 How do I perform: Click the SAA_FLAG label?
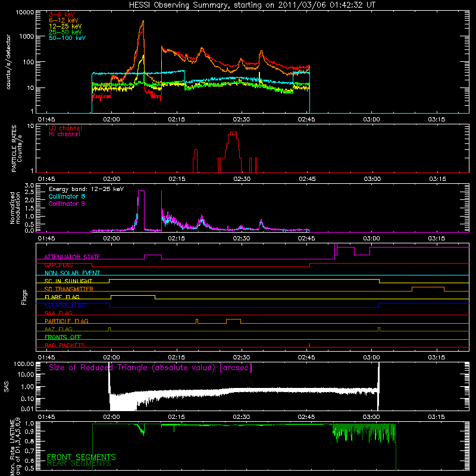[58, 313]
